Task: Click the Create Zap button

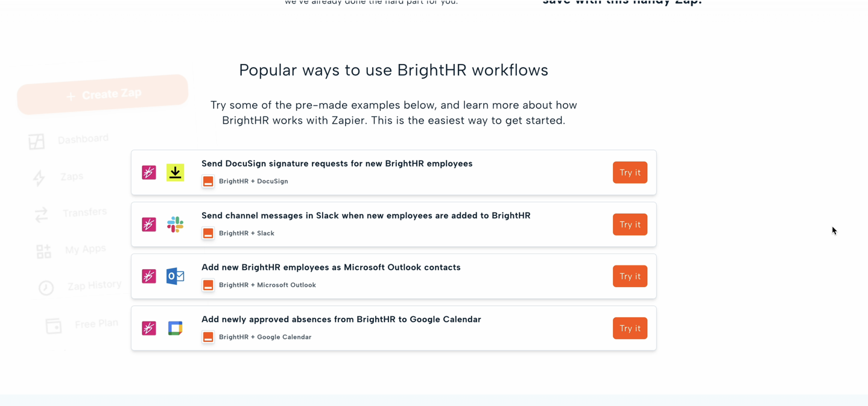Action: coord(103,94)
